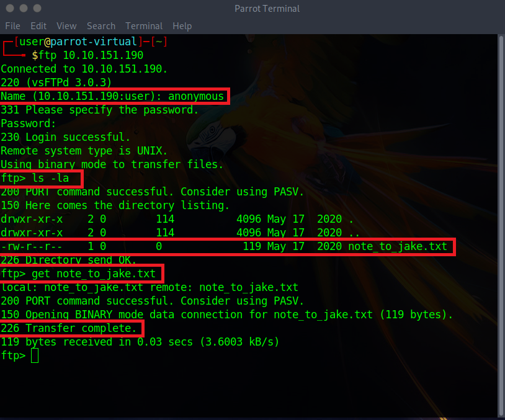Click 'Using binary mode to transfer files.' line
This screenshot has height=420, width=505.
point(112,164)
